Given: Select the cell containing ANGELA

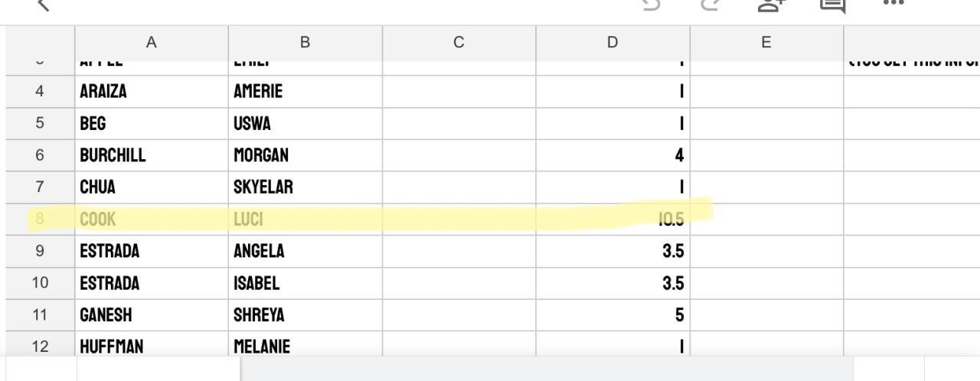Looking at the screenshot, I should (305, 252).
